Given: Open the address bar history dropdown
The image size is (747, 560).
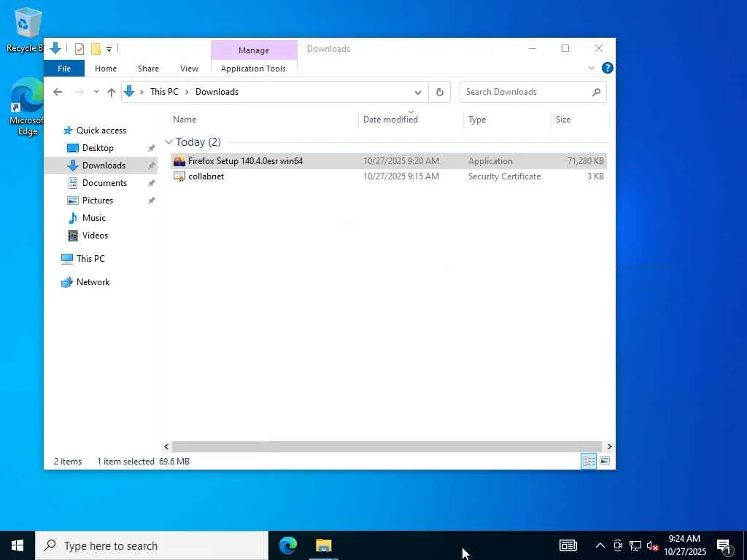Looking at the screenshot, I should click(x=418, y=93).
